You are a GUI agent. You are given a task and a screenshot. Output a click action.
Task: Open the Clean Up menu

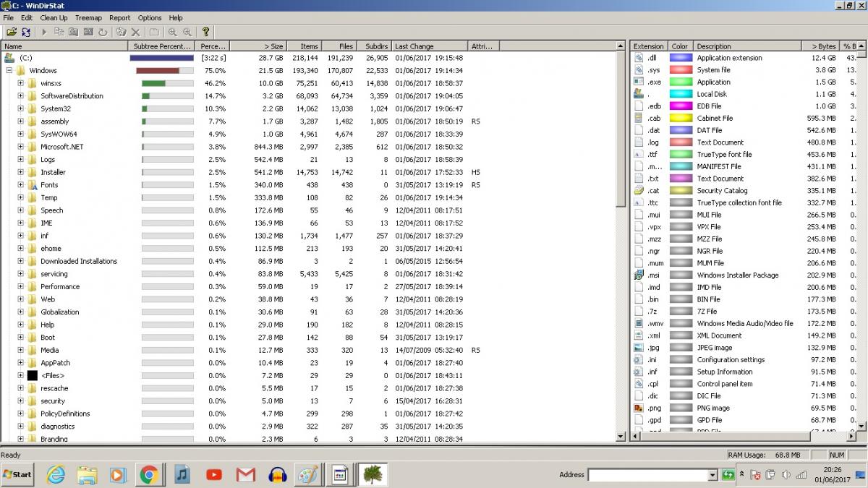(54, 17)
